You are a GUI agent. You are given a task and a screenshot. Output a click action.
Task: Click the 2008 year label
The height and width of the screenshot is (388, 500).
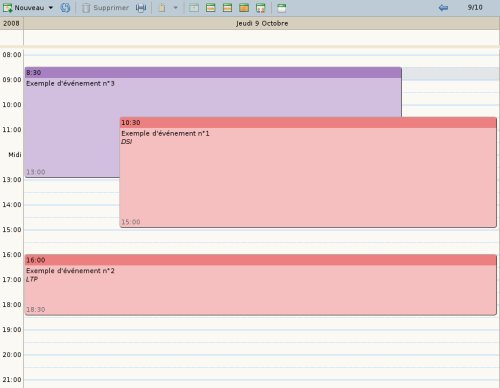[x=11, y=23]
